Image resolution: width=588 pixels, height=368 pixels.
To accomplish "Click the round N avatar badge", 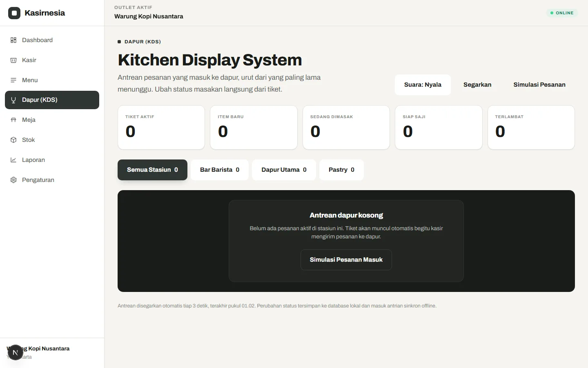I will point(15,352).
